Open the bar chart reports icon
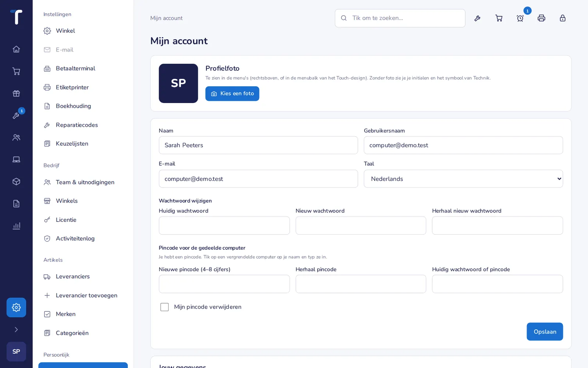Screen dimensions: 588x368 (16, 226)
